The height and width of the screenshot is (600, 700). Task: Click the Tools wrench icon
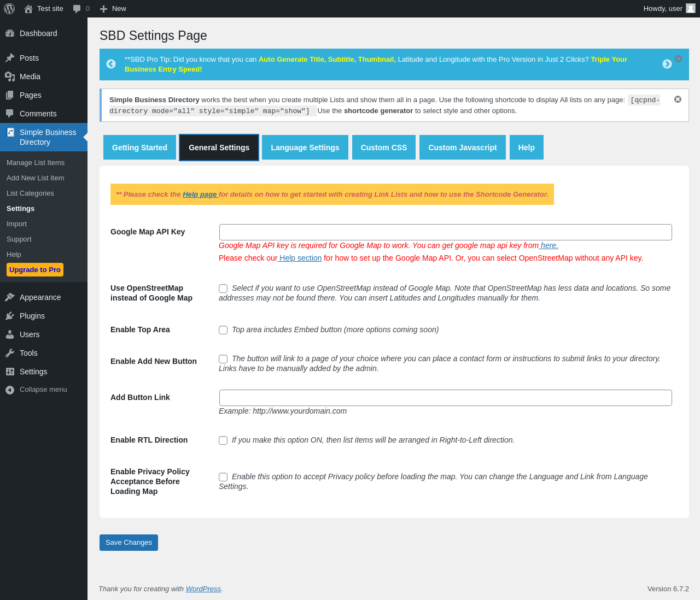pos(10,353)
